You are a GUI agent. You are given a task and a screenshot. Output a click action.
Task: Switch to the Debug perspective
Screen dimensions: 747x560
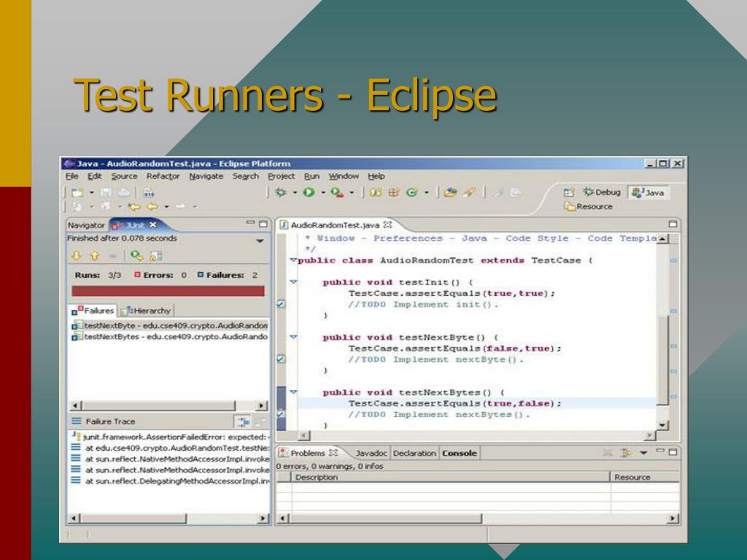click(x=602, y=192)
